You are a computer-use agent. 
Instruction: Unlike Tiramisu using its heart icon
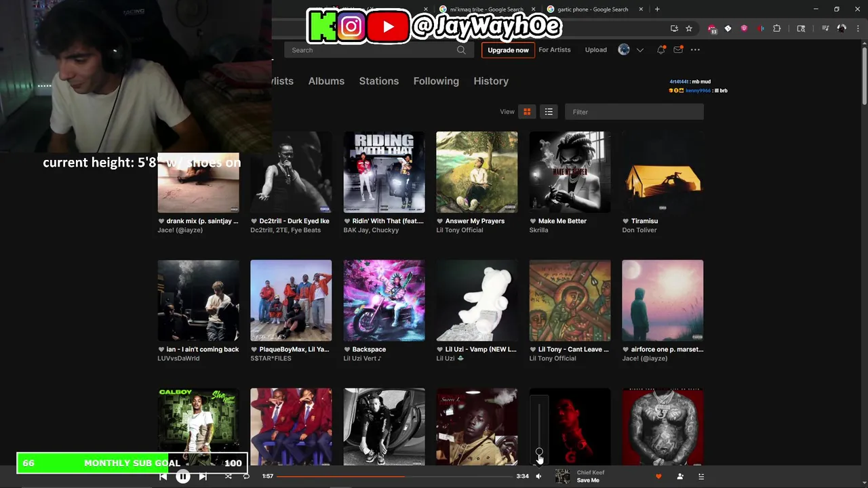[x=626, y=221]
